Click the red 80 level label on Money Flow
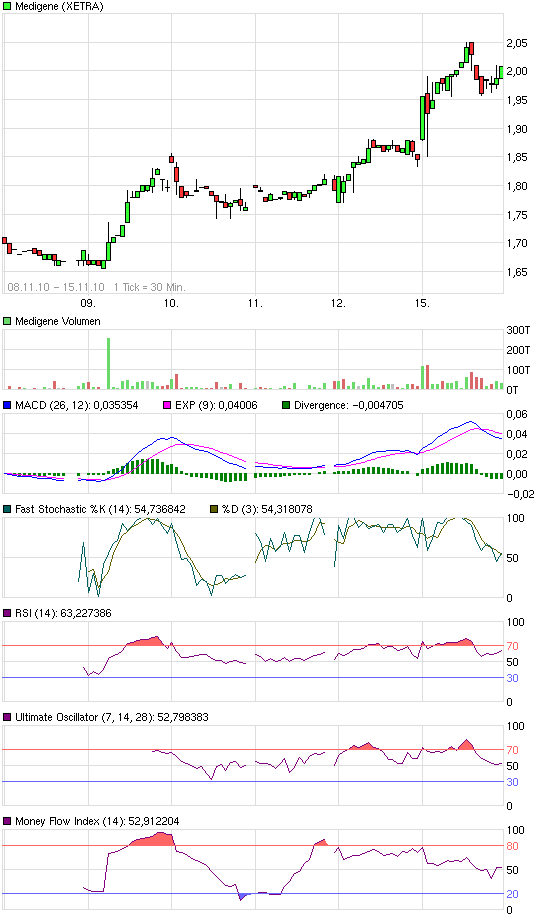The image size is (545, 918). pyautogui.click(x=512, y=846)
